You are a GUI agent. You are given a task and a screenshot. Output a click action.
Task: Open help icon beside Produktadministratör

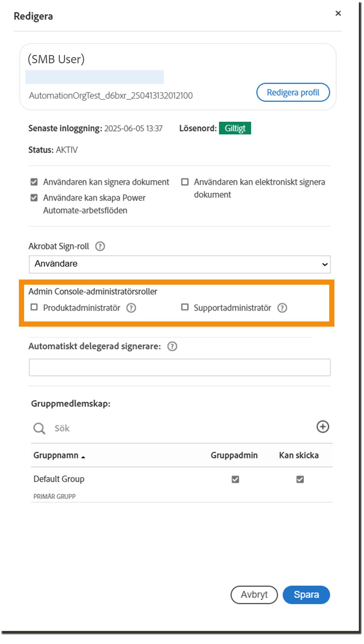(x=131, y=308)
